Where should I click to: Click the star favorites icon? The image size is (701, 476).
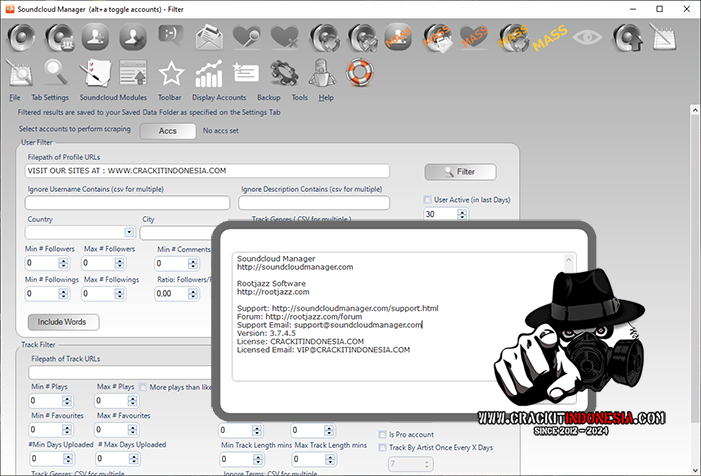click(171, 73)
